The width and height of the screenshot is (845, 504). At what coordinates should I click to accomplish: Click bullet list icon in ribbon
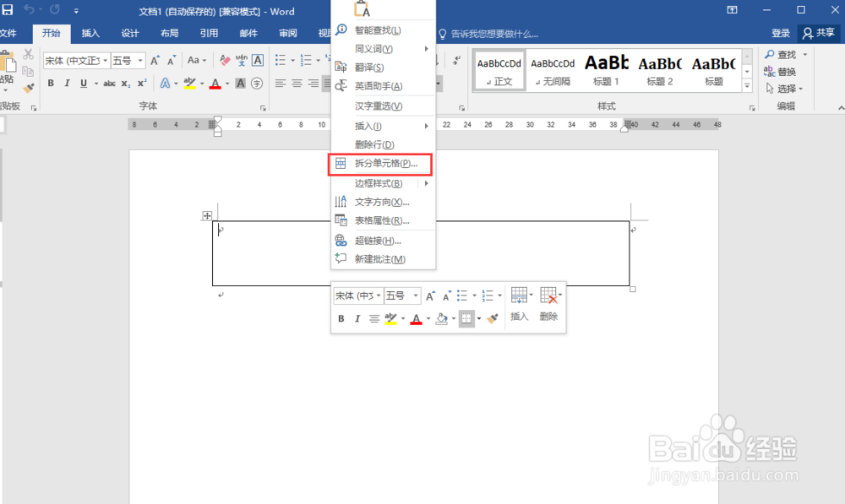point(281,60)
